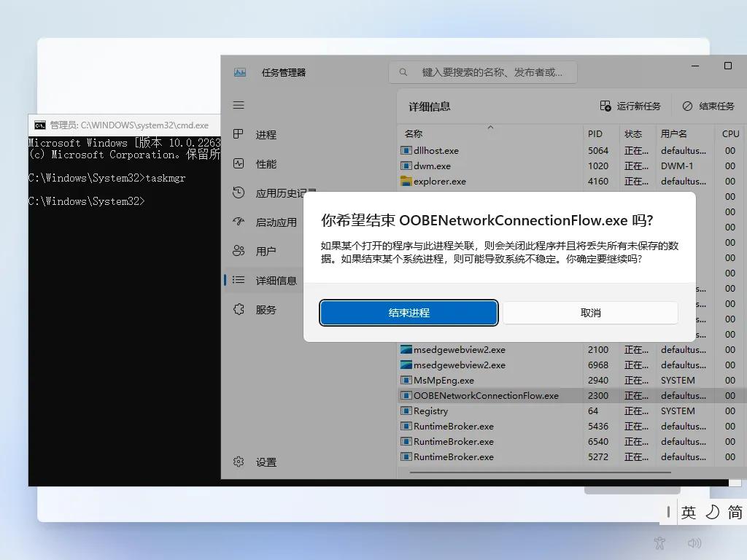Click the 设置 gear icon

[x=239, y=462]
